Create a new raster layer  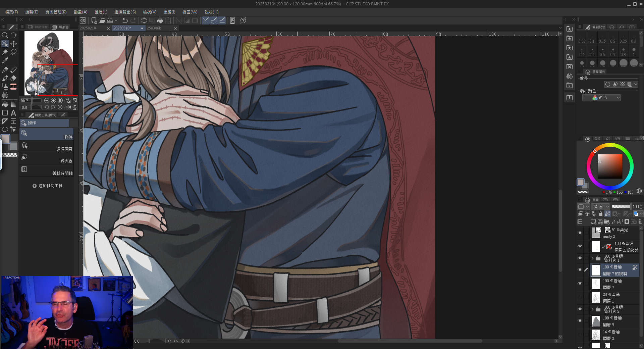click(593, 221)
